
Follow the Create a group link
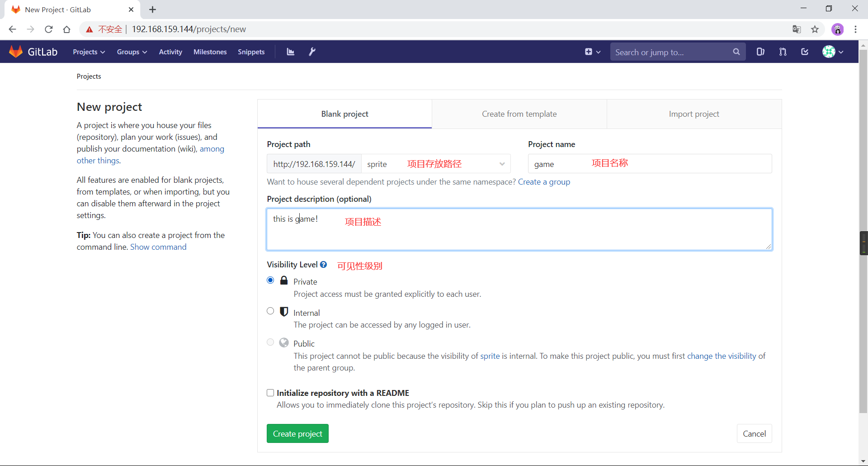point(544,182)
